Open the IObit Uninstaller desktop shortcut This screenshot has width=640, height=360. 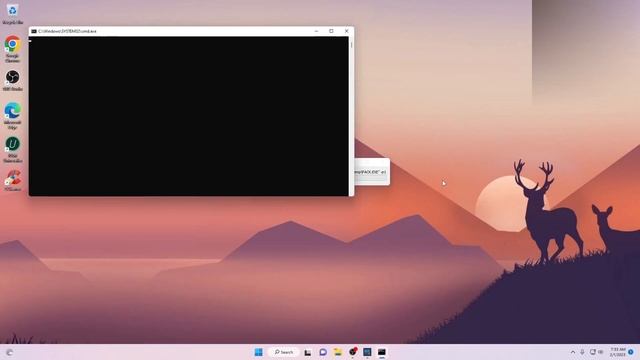(13, 149)
